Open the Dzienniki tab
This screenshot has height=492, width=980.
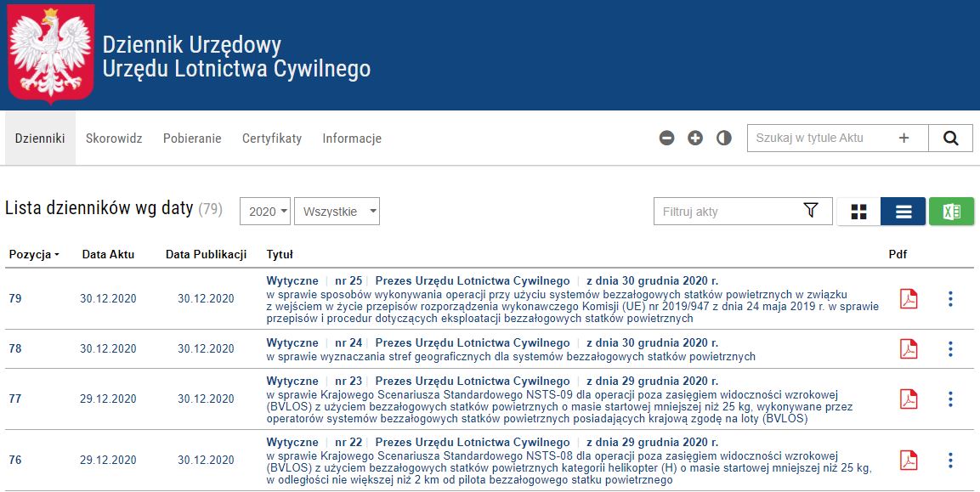[40, 139]
